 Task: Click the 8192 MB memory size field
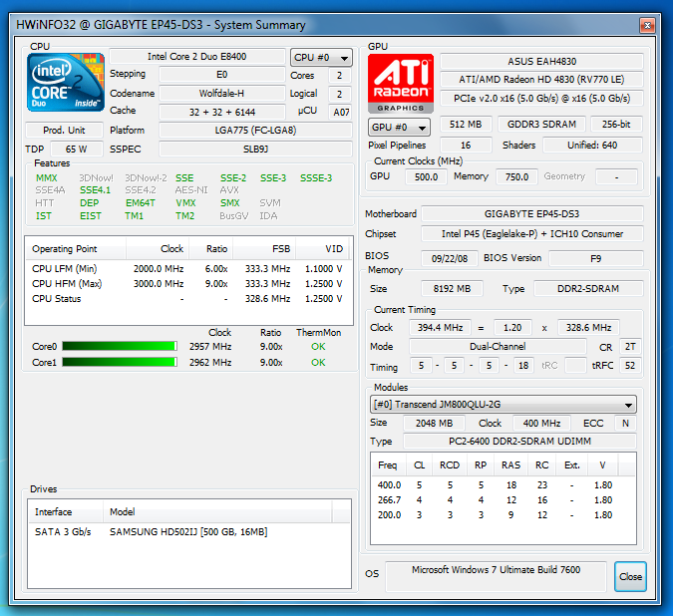coord(452,289)
